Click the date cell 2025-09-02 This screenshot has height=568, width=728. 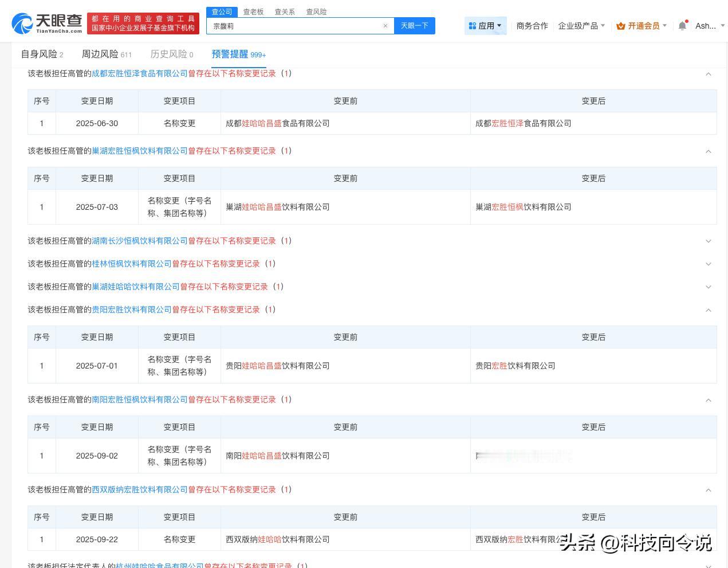tap(97, 456)
